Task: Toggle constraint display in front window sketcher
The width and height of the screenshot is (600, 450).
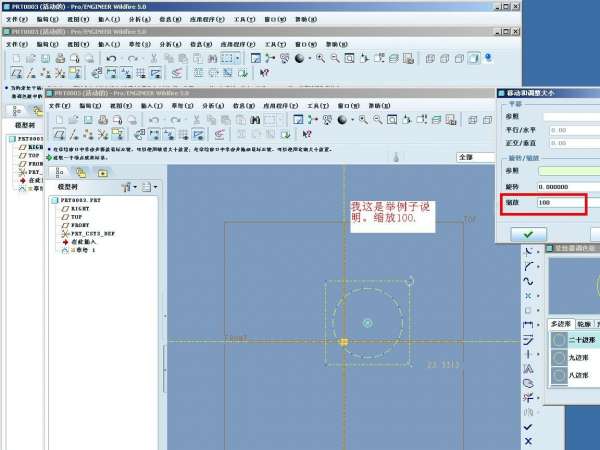Action: [169, 134]
